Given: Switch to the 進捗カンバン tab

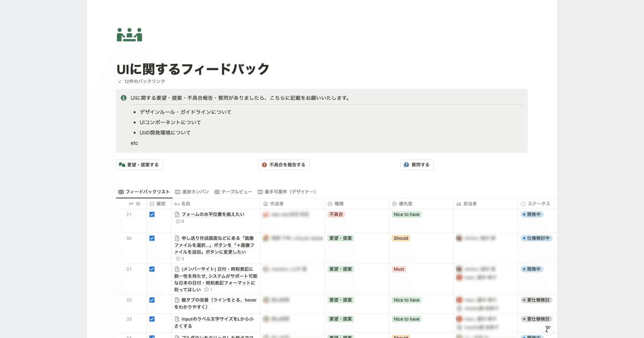Looking at the screenshot, I should [x=192, y=192].
